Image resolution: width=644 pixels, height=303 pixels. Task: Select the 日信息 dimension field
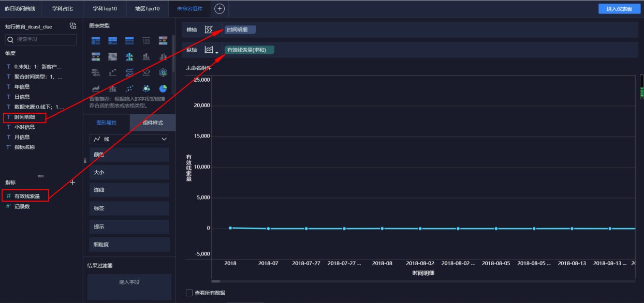click(x=22, y=97)
